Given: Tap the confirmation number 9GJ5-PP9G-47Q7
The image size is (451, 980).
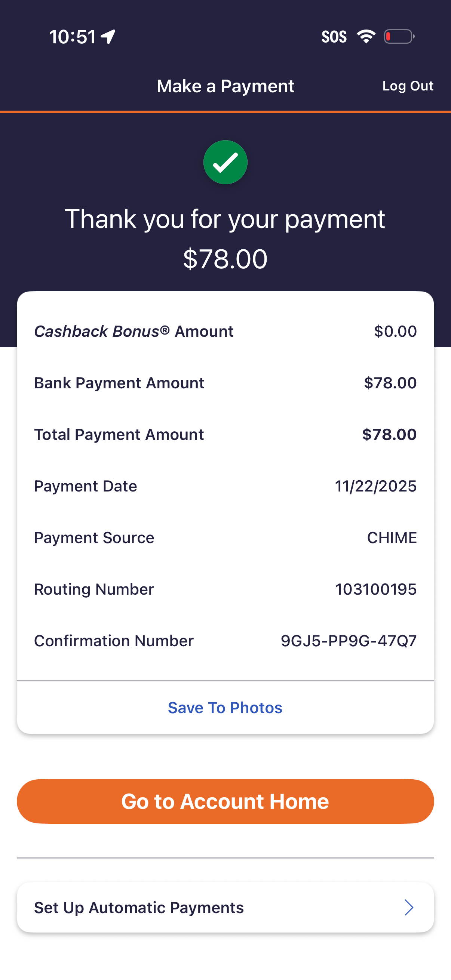Looking at the screenshot, I should [349, 641].
